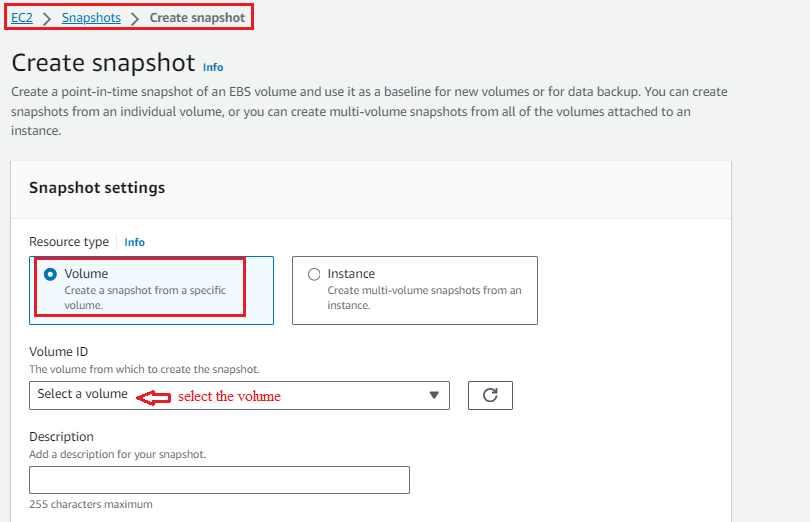This screenshot has width=810, height=522.
Task: Click the 255 characters maximum hint
Action: 91,504
